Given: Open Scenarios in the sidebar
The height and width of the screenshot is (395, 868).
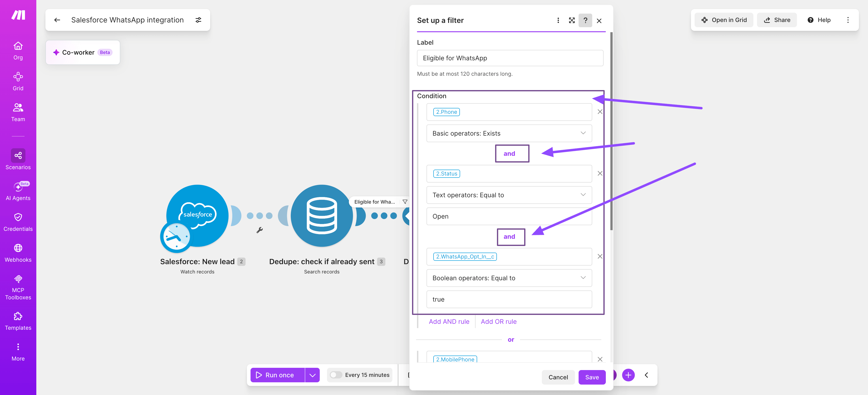Looking at the screenshot, I should (x=18, y=160).
